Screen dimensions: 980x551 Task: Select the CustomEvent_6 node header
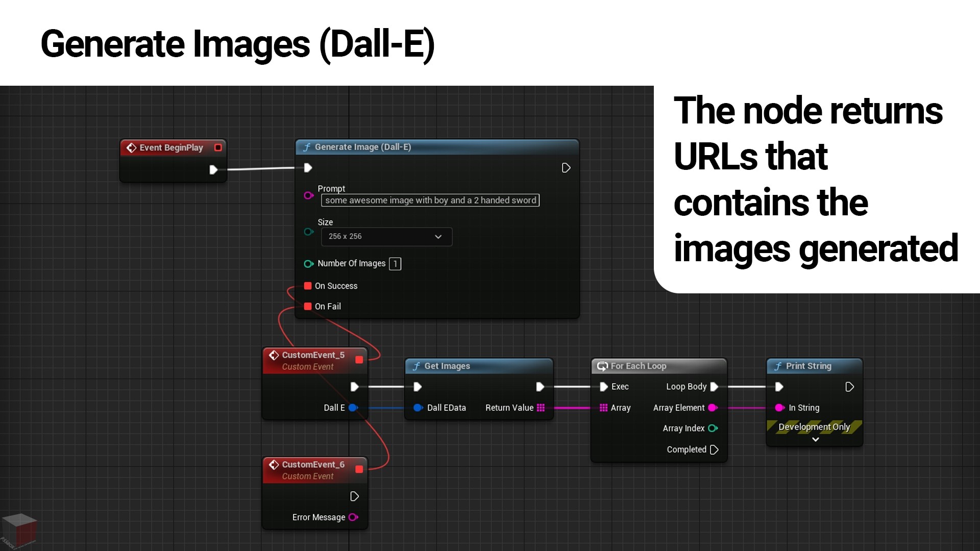(315, 470)
